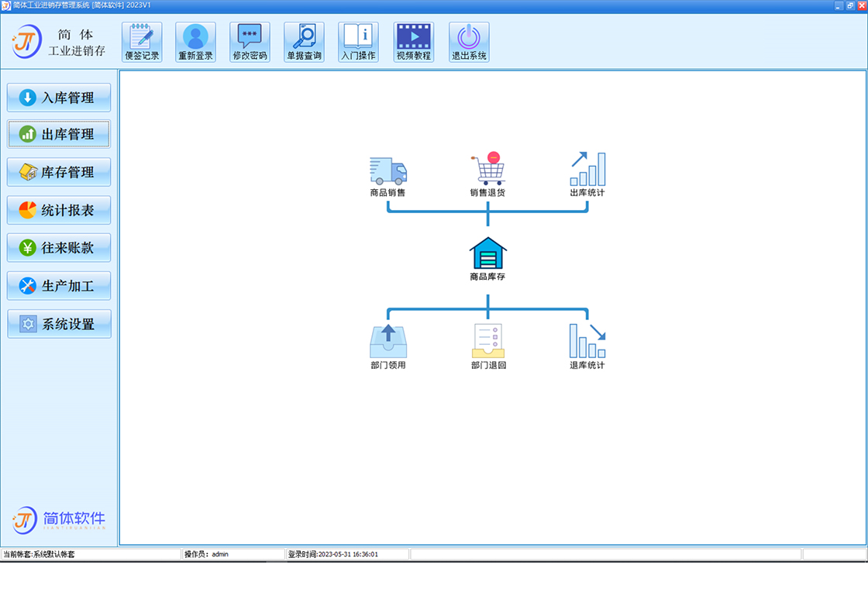The width and height of the screenshot is (868, 589).
Task: Click the 简体软件 logo at sidebar bottom
Action: [x=59, y=520]
